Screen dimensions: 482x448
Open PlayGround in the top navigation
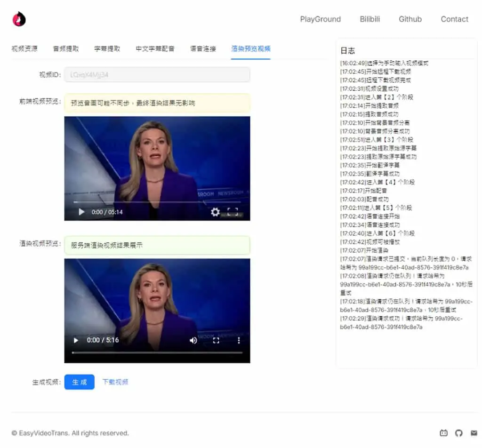coord(320,19)
